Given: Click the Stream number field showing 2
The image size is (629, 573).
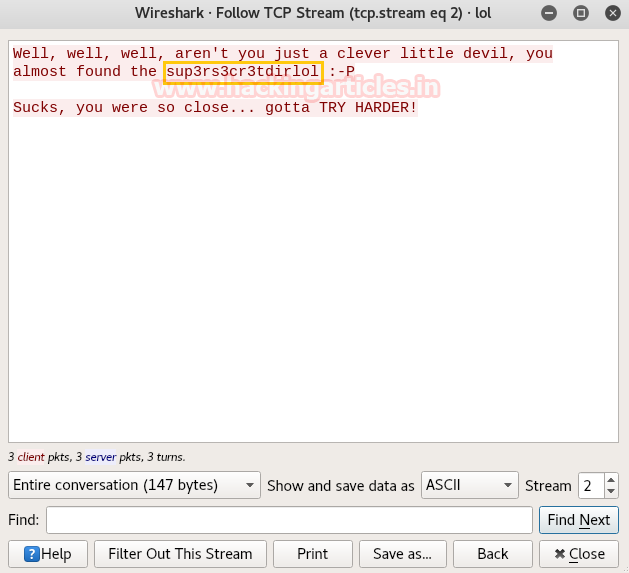Looking at the screenshot, I should [x=591, y=486].
